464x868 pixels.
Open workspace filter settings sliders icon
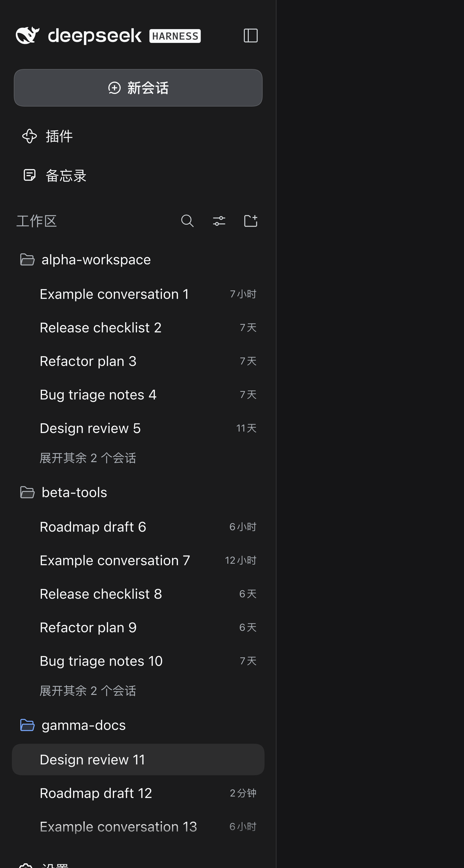pos(219,221)
